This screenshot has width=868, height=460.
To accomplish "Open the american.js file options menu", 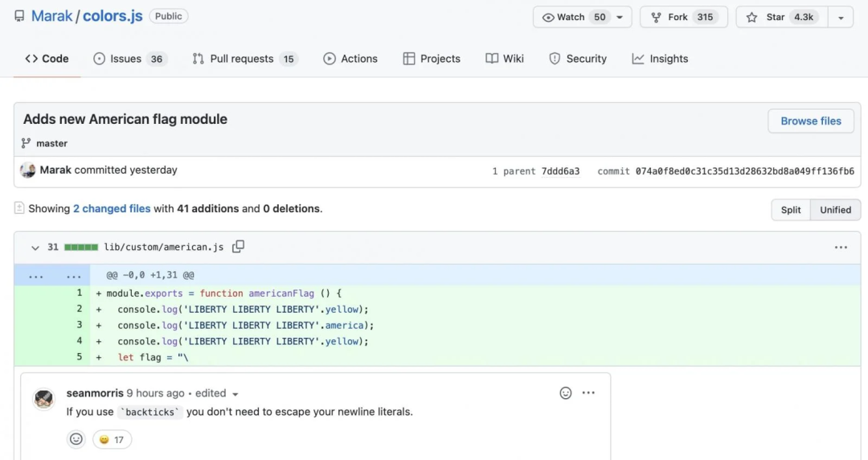I will 841,247.
